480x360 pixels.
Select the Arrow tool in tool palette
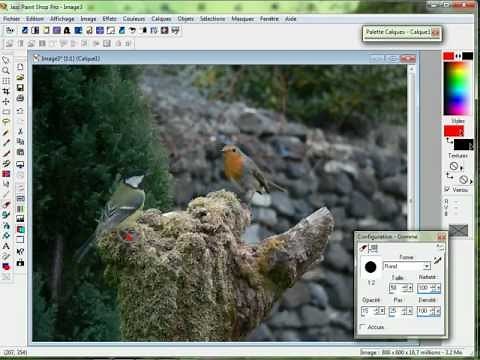click(6, 60)
